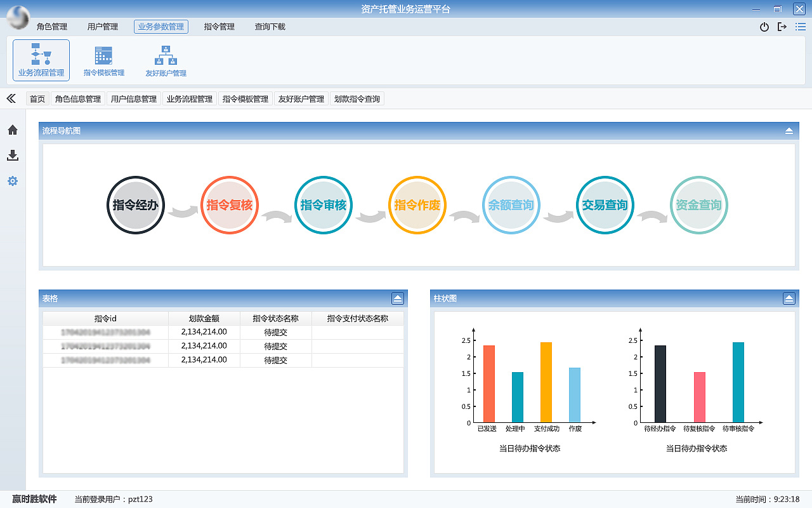Image resolution: width=812 pixels, height=508 pixels.
Task: Open 查询下载 menu
Action: tap(270, 27)
